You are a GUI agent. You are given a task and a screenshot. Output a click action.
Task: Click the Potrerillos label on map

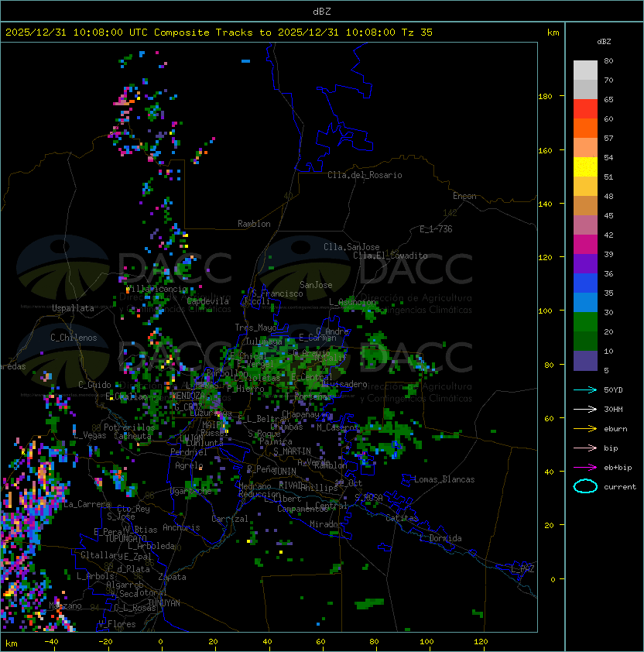[x=129, y=427]
